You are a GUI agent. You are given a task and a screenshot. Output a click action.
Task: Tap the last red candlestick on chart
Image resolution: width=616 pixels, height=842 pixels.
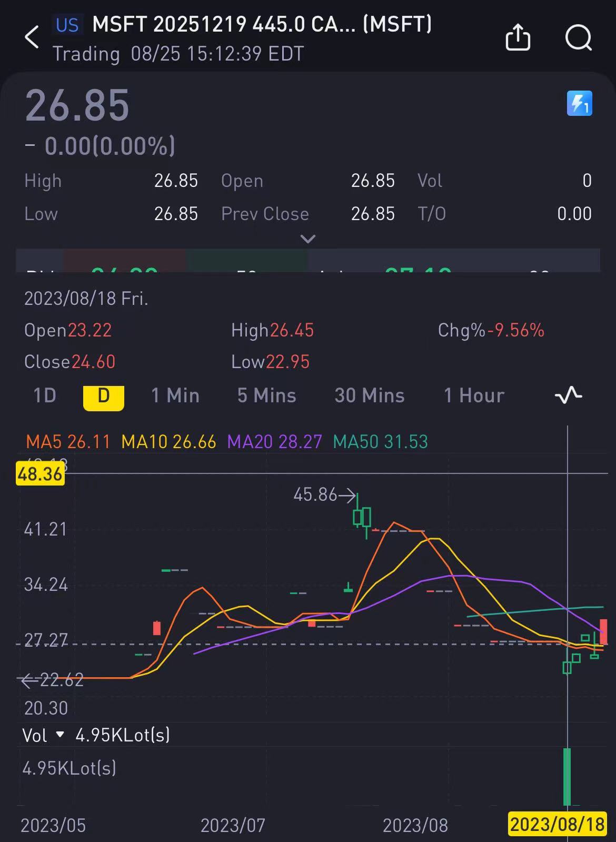click(x=603, y=631)
